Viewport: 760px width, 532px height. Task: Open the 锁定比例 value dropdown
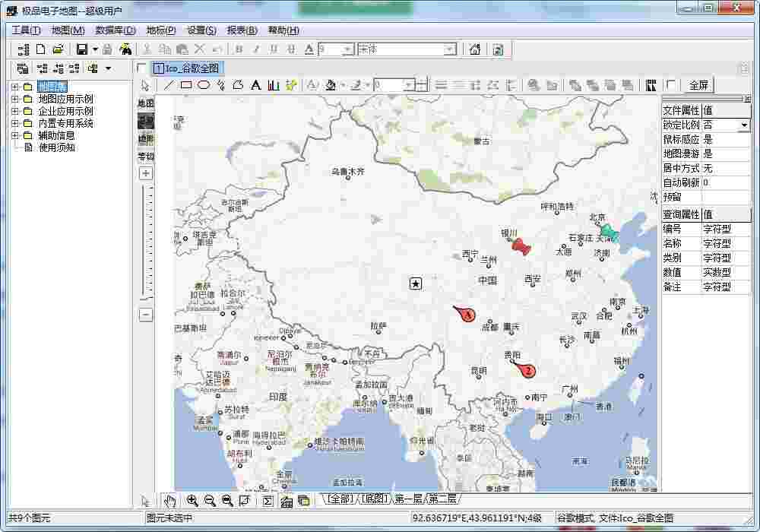tap(743, 125)
